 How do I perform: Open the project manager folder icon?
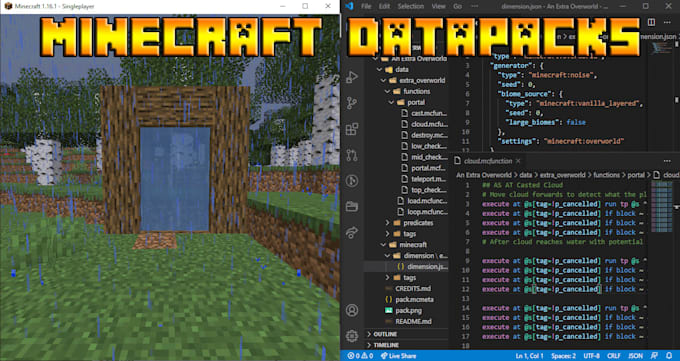click(352, 207)
